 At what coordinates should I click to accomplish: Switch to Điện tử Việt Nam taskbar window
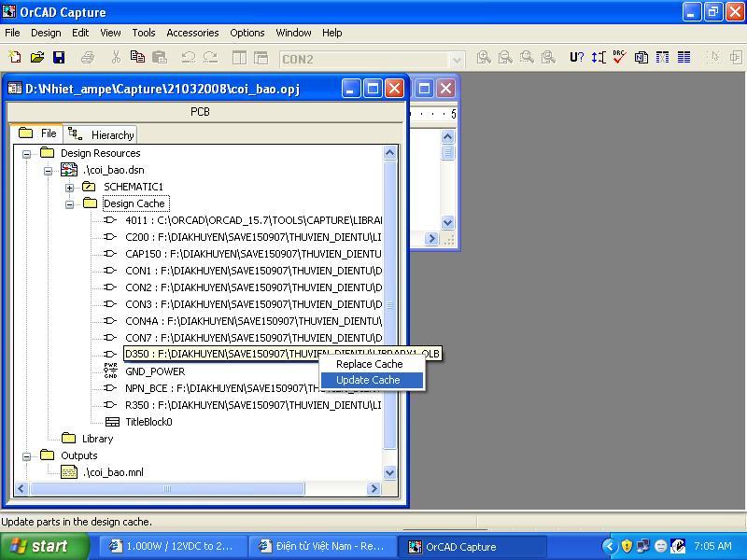point(323,546)
